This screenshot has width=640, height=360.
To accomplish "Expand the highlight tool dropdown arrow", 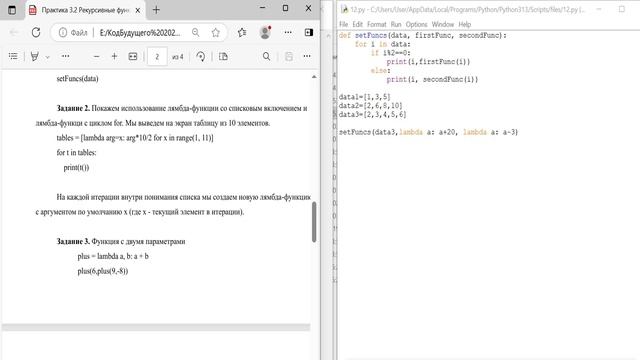I will (x=47, y=57).
